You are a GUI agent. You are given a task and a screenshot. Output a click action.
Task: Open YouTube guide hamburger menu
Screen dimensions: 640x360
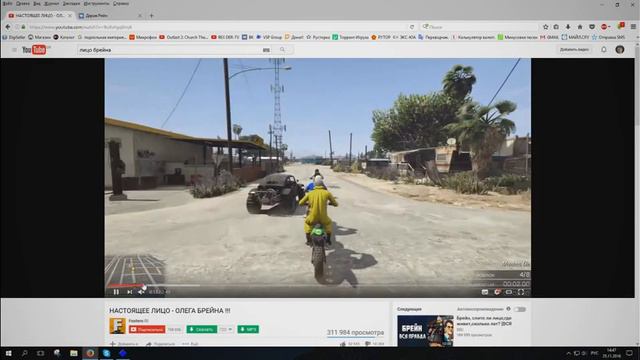(x=14, y=50)
